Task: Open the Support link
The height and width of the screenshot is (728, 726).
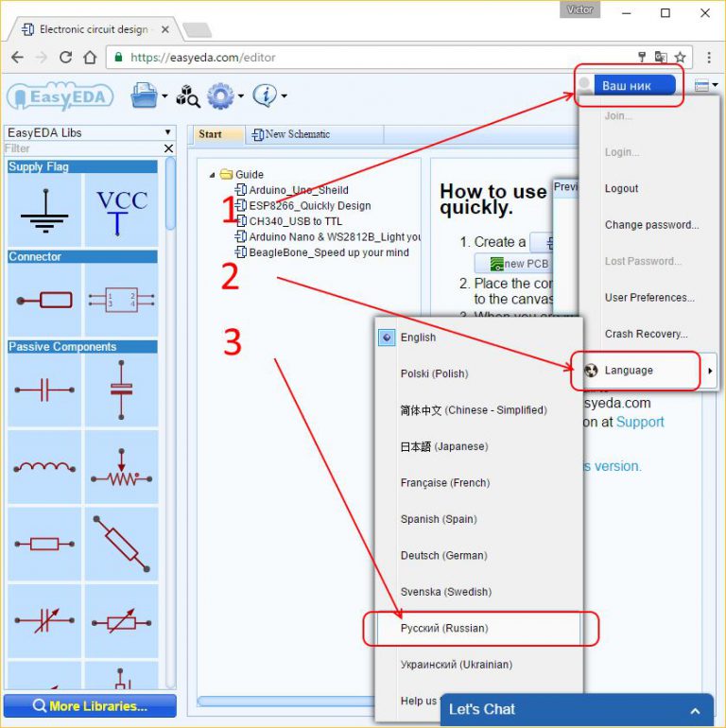Action: [x=640, y=422]
